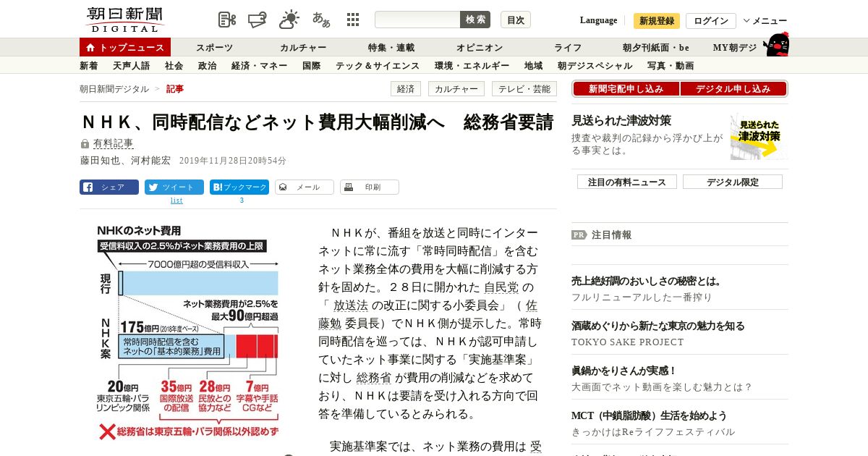This screenshot has height=456, width=868.
Task: Select the 経済 category tag
Action: tap(406, 89)
